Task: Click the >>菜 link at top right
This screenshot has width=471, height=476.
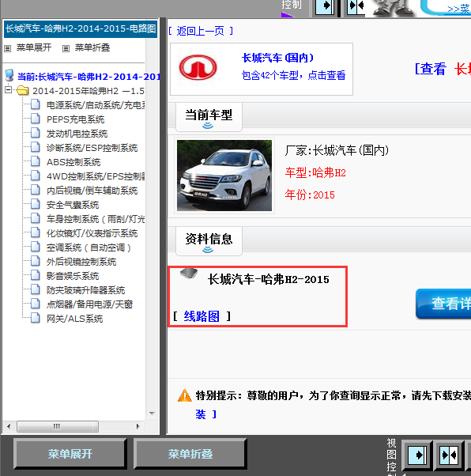Action: coord(459,9)
